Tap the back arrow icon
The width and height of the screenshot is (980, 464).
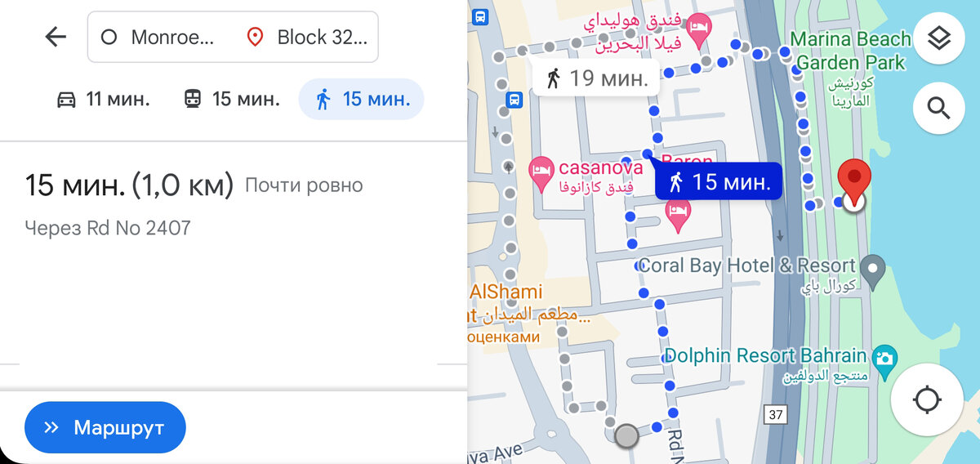(56, 37)
